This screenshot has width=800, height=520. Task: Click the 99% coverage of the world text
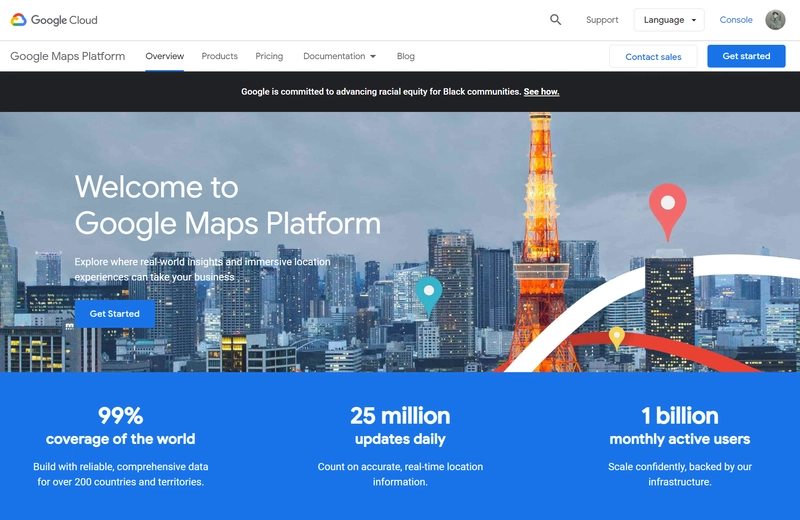[120, 426]
